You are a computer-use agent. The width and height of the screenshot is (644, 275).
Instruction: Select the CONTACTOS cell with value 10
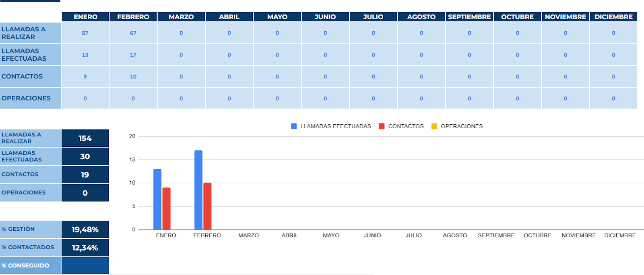(133, 76)
